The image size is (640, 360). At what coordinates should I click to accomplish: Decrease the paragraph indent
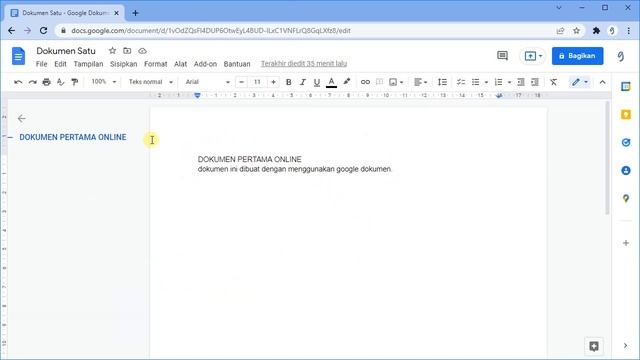tap(521, 82)
